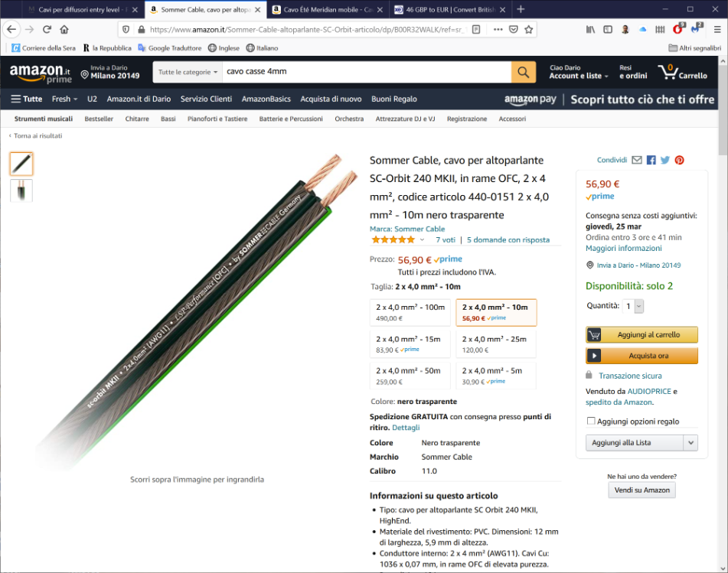Bookmark this page with the star icon

[528, 29]
